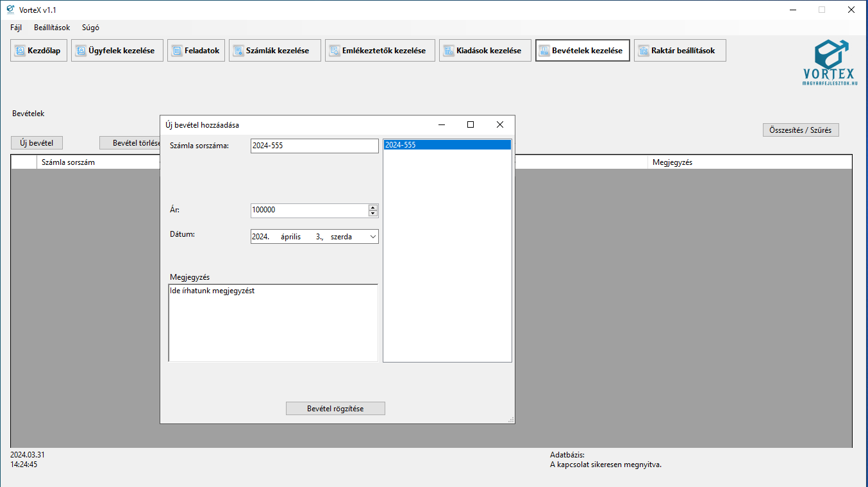Screen dimensions: 868x487
Task: Click the Összesítés / Szűrés button
Action: [800, 130]
